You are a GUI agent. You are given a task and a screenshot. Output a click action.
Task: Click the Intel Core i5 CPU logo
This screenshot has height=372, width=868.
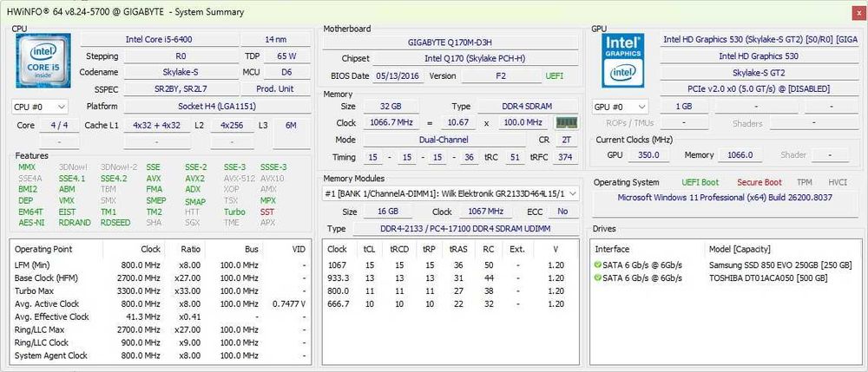point(43,60)
